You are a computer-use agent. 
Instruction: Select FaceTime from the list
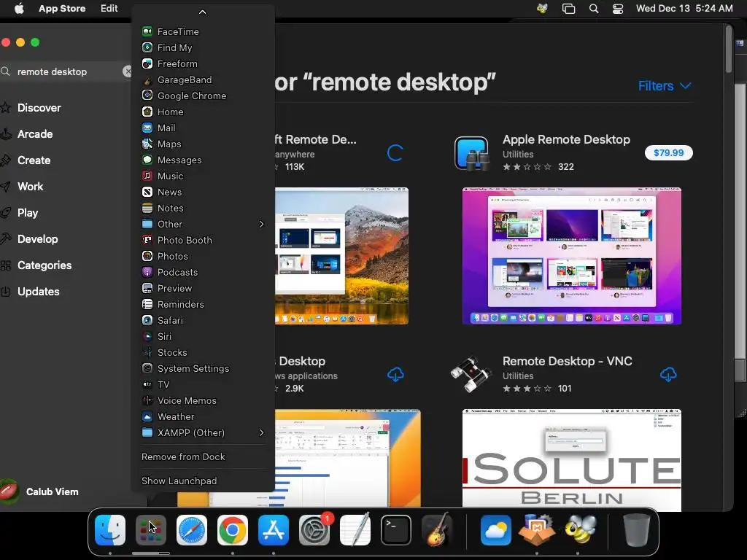pos(203,31)
